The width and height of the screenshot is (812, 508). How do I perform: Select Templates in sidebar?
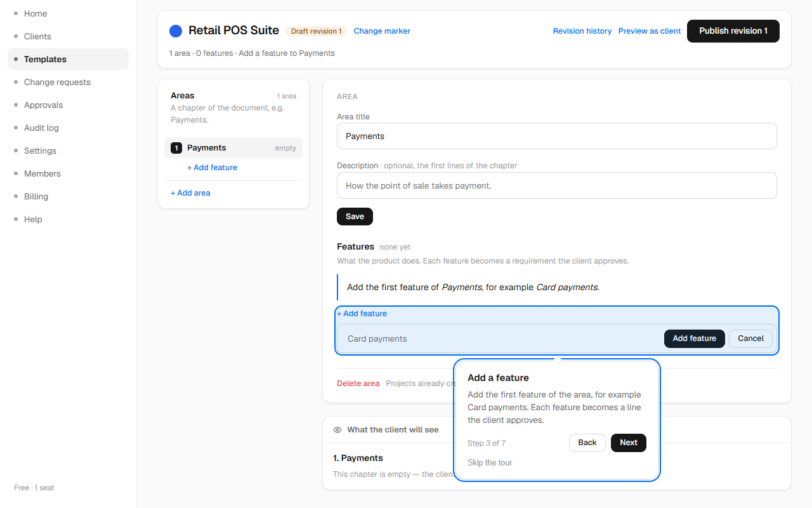pyautogui.click(x=68, y=59)
